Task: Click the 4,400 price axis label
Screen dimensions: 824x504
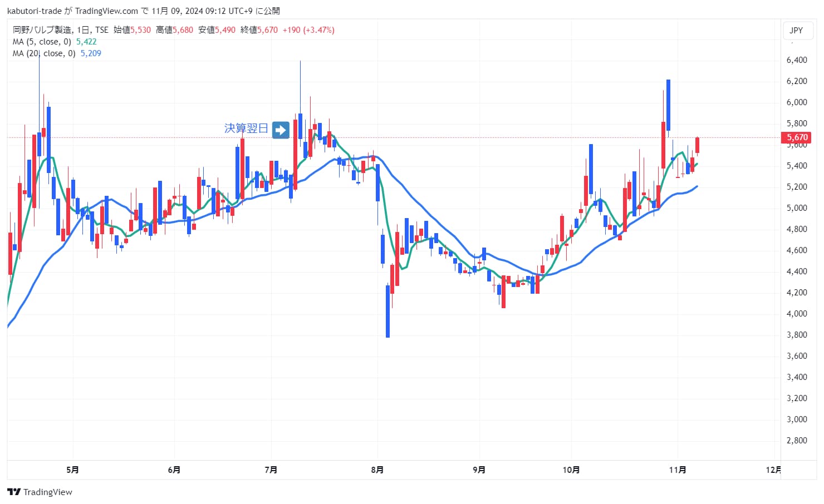Action: click(797, 271)
